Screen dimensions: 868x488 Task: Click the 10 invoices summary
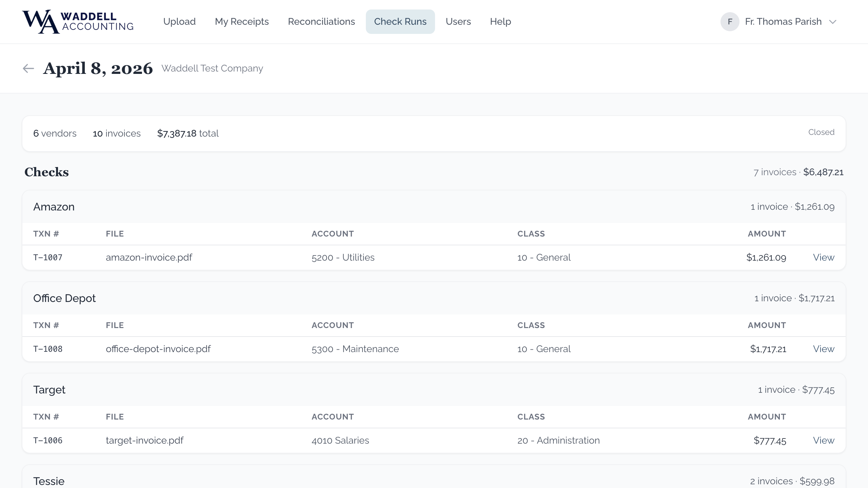tap(117, 134)
